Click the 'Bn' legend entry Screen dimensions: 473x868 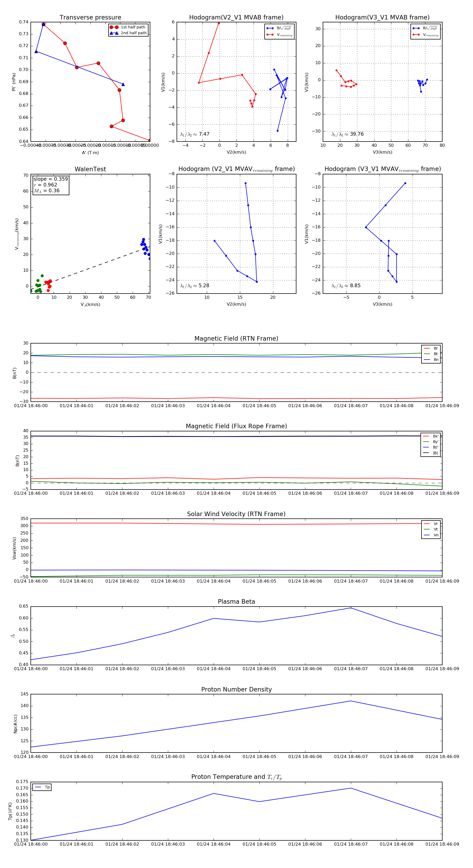(431, 360)
